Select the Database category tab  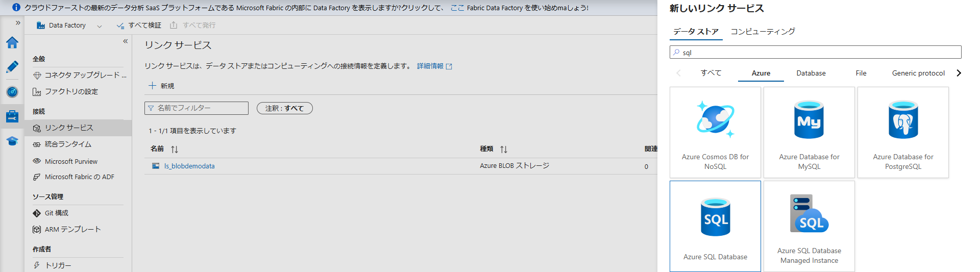click(x=811, y=73)
